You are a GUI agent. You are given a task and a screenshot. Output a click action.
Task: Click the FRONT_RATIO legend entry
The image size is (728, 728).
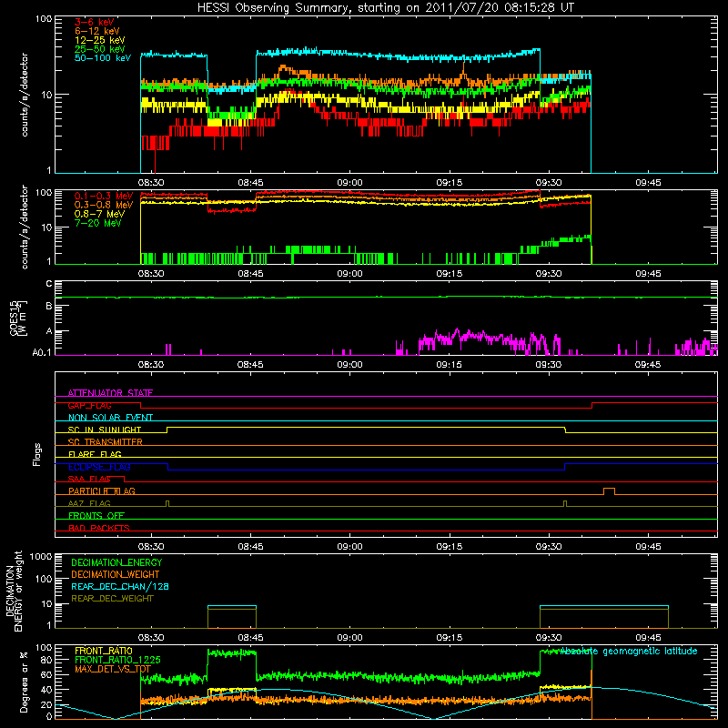pos(103,651)
